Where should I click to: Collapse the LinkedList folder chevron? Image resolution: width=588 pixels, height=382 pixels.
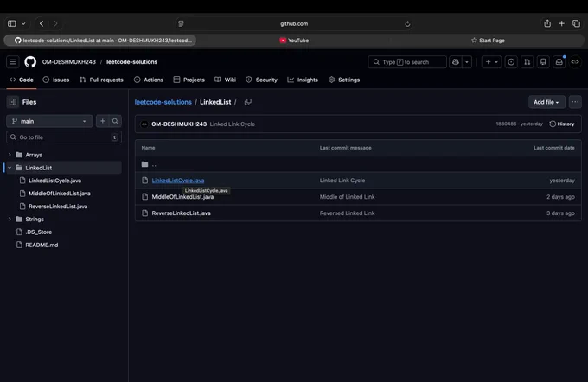pyautogui.click(x=10, y=168)
